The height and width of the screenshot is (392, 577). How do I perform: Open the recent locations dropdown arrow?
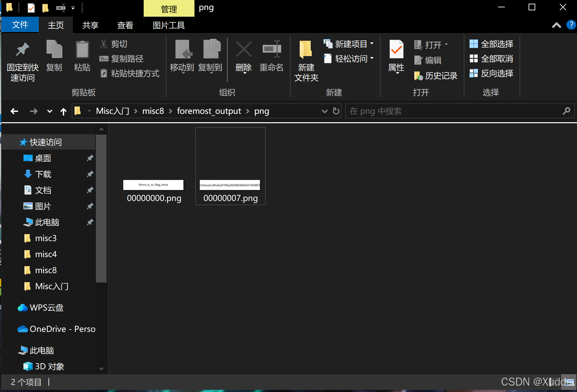click(x=49, y=111)
